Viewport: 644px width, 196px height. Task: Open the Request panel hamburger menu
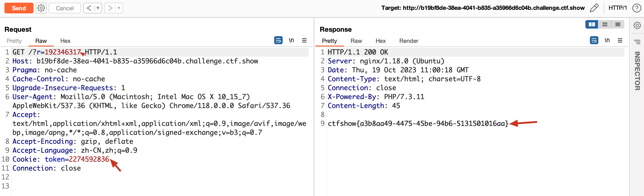(304, 40)
